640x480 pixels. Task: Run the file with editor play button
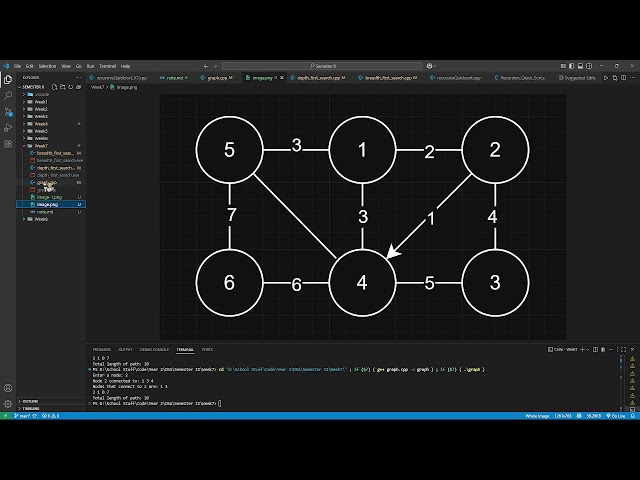tap(606, 78)
